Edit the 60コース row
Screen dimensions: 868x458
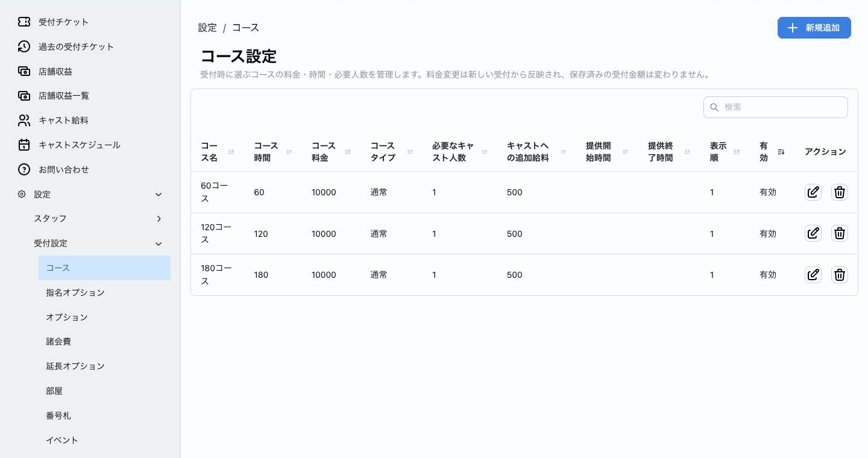pos(813,192)
